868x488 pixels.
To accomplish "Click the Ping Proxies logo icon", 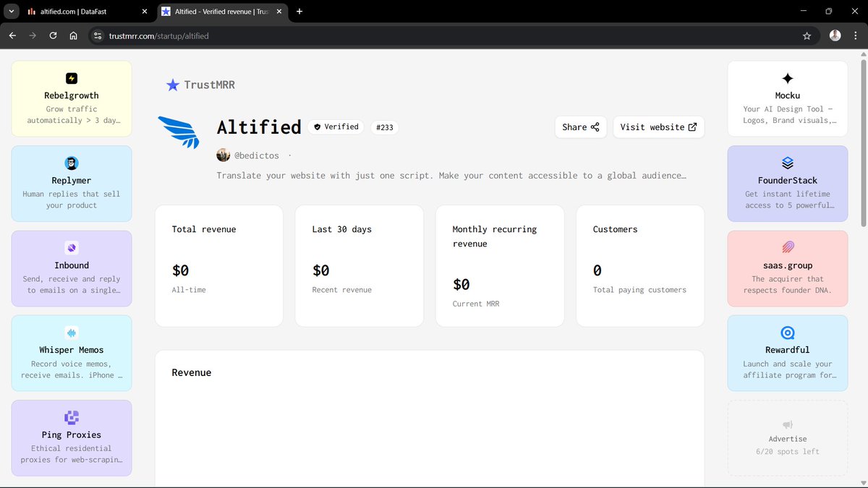I will click(x=72, y=418).
